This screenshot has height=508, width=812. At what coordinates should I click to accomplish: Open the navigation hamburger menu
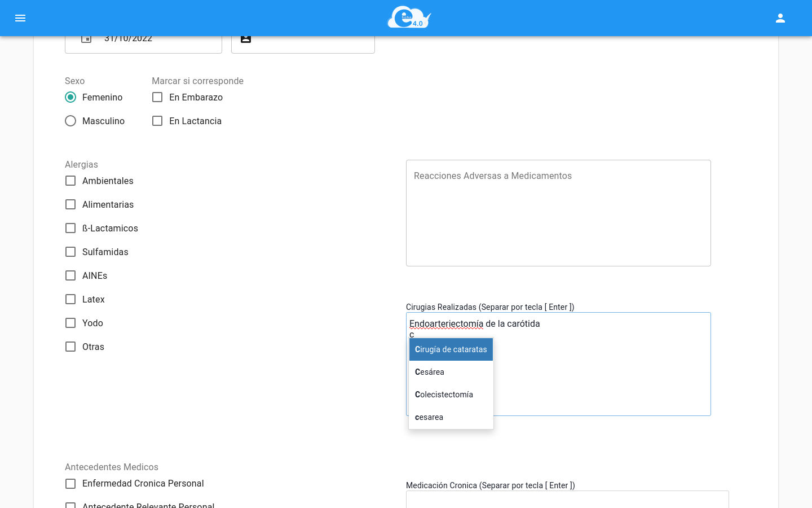[20, 18]
